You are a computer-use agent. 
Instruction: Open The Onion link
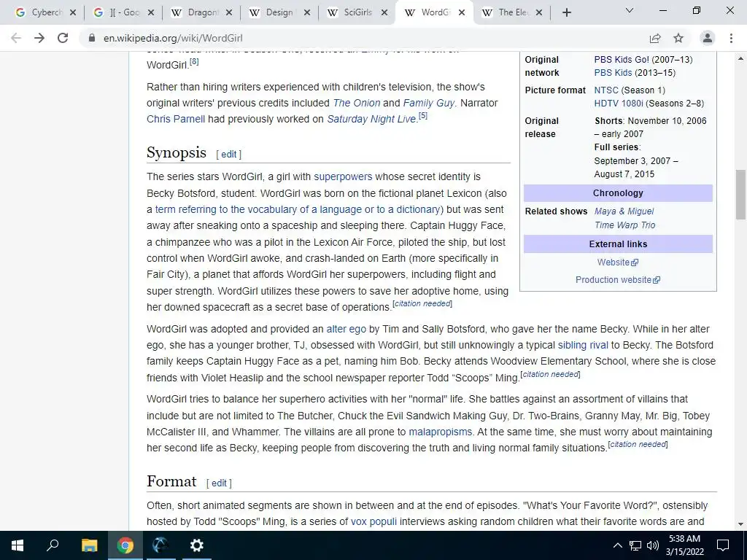(x=356, y=103)
